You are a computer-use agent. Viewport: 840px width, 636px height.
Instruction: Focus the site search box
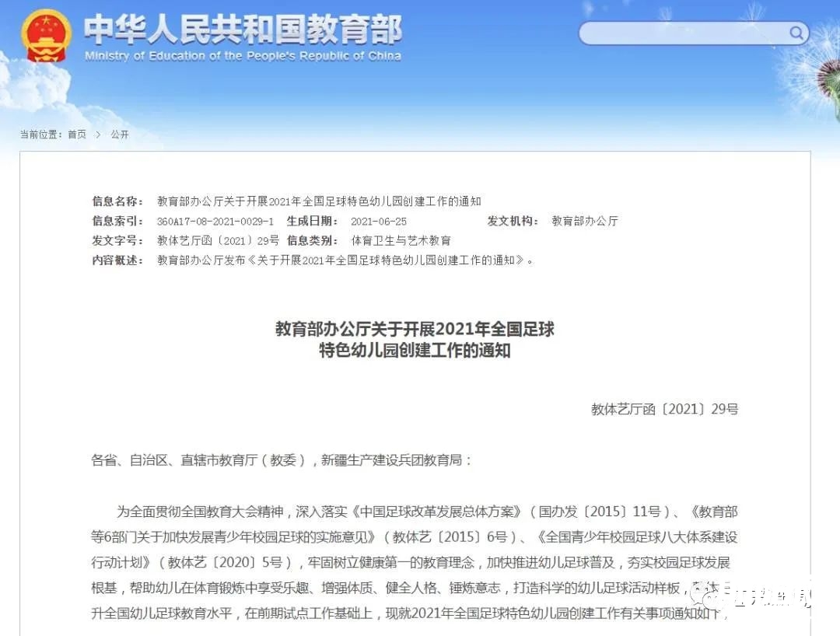[x=693, y=33]
